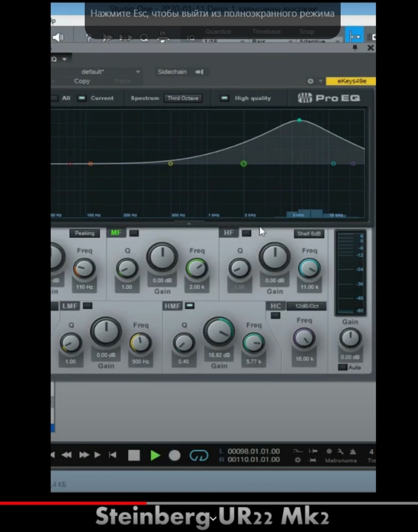
Task: Click the HMF Gain knob at 18.82 dB
Action: click(219, 332)
